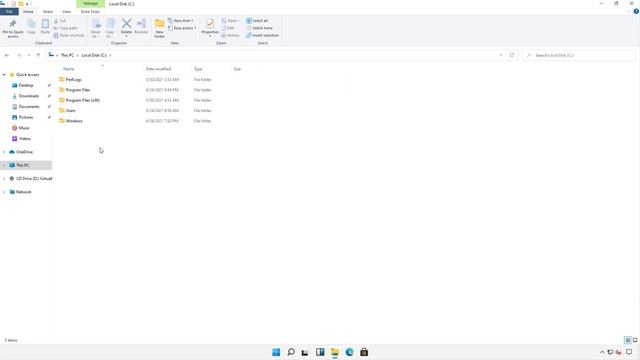Click Local Disk (C:) in address breadcrumb
Image resolution: width=640 pixels, height=360 pixels.
click(94, 55)
